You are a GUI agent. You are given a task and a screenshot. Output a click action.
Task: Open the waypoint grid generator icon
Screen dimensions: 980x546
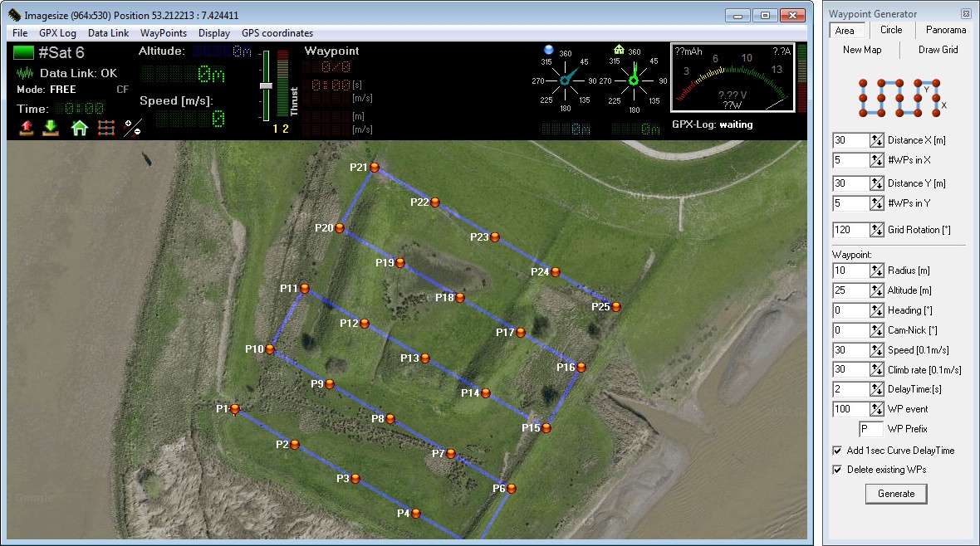coord(105,128)
